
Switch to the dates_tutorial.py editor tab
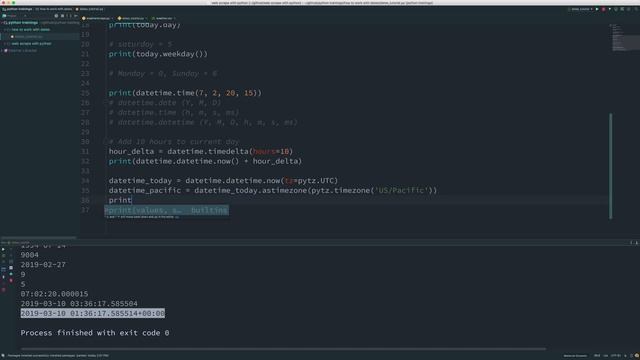click(133, 18)
